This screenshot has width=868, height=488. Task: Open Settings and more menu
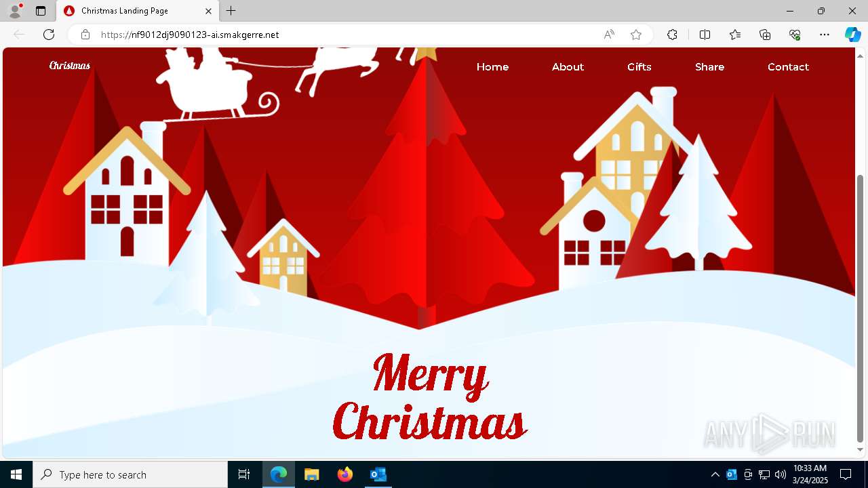(x=825, y=35)
